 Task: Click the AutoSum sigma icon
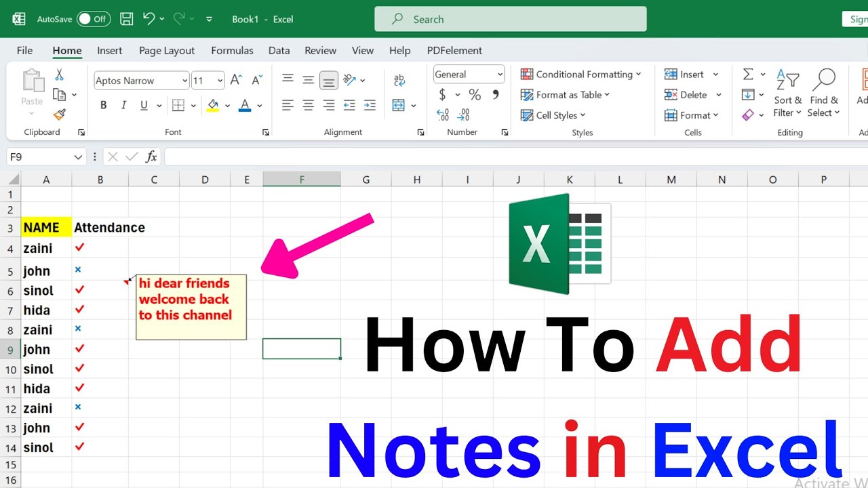coord(748,75)
